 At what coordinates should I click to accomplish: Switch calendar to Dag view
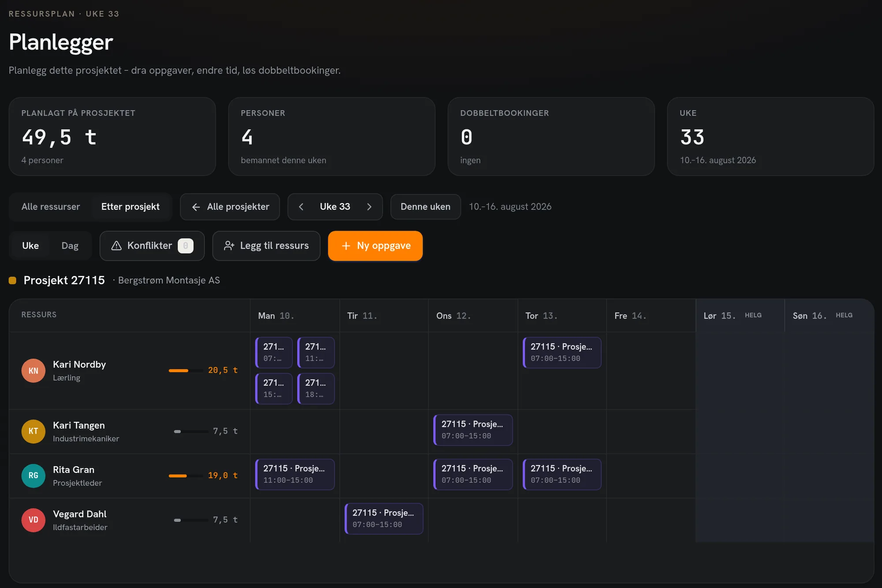click(70, 246)
